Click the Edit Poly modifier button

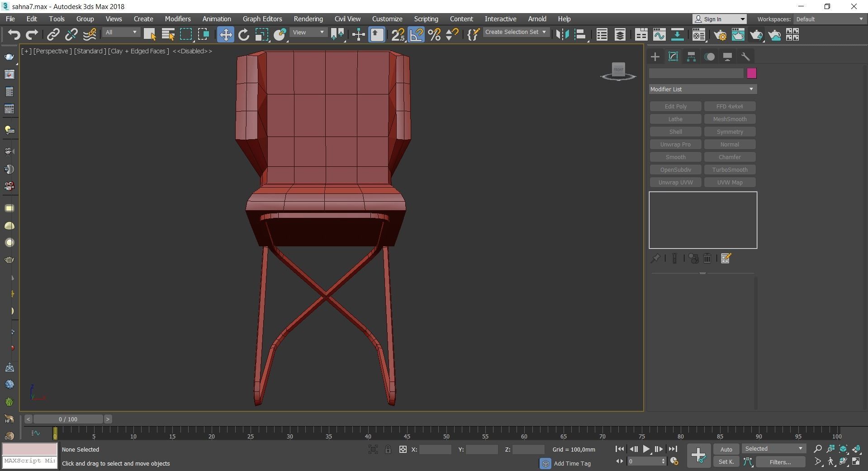(x=675, y=106)
